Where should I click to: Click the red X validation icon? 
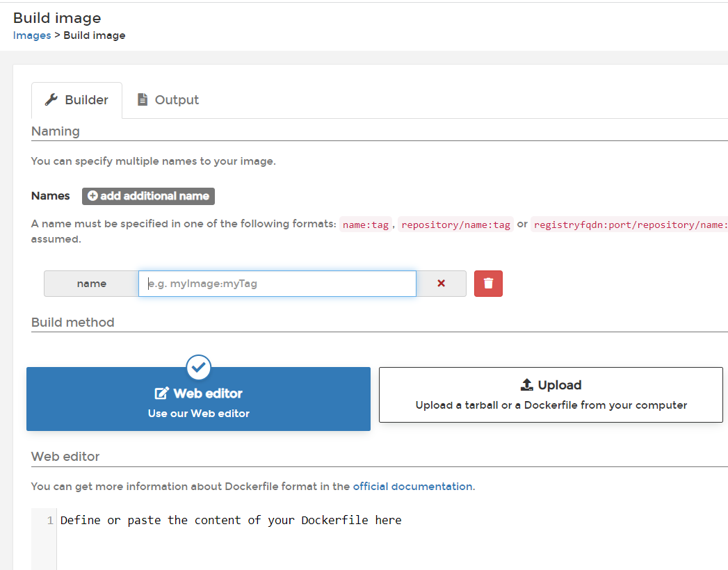point(441,284)
